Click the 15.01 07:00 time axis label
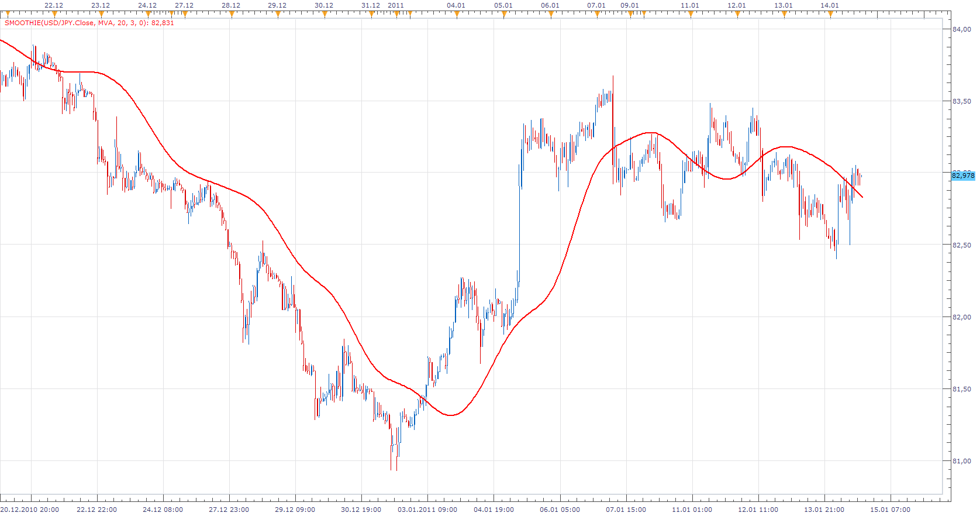 click(x=890, y=510)
